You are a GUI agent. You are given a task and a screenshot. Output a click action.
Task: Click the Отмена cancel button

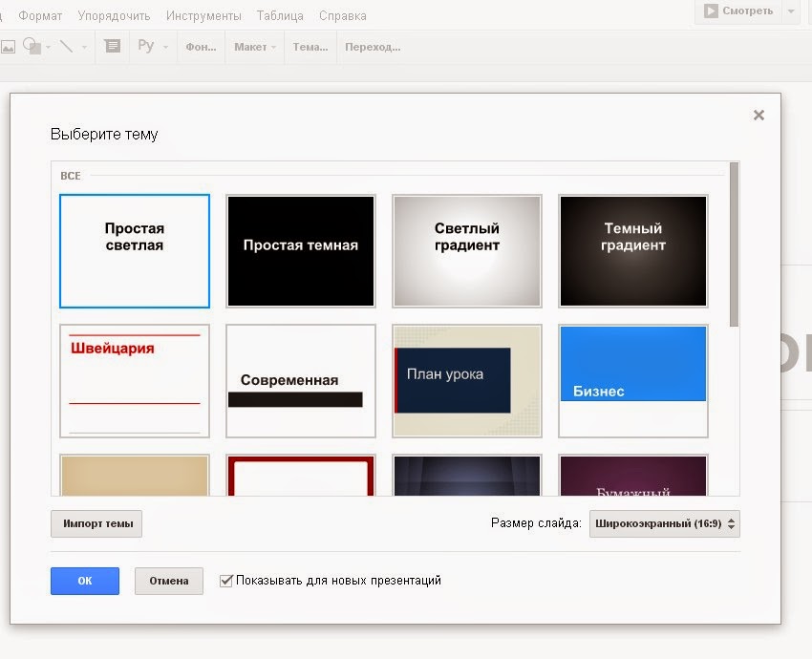(169, 581)
